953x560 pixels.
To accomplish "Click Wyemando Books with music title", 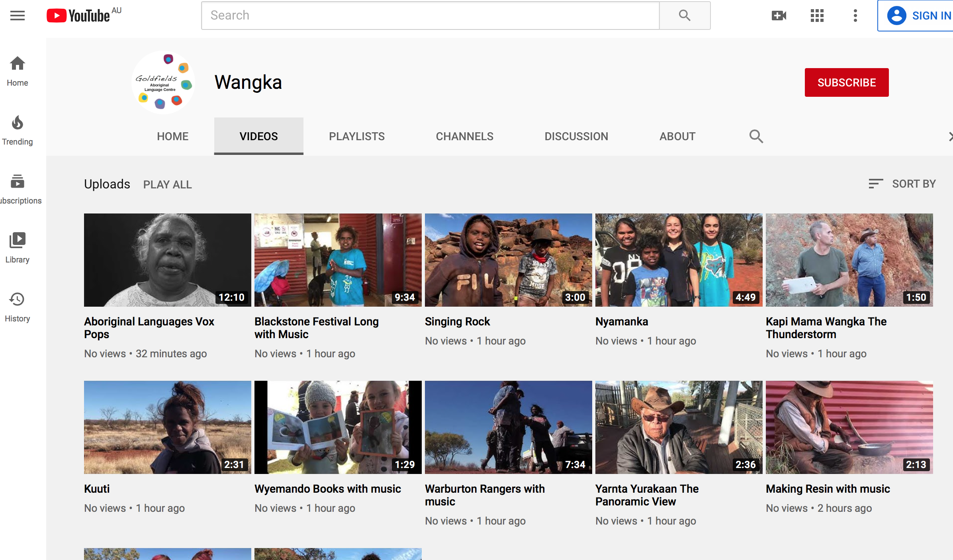I will pos(328,489).
